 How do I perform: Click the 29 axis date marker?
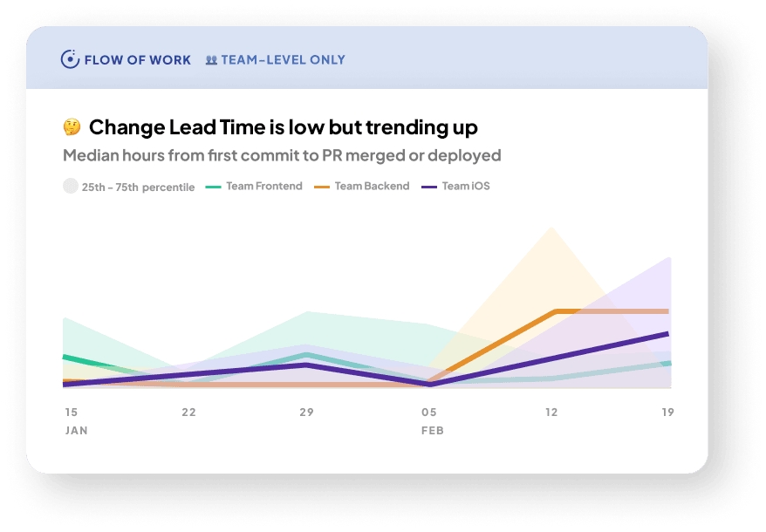click(x=306, y=412)
